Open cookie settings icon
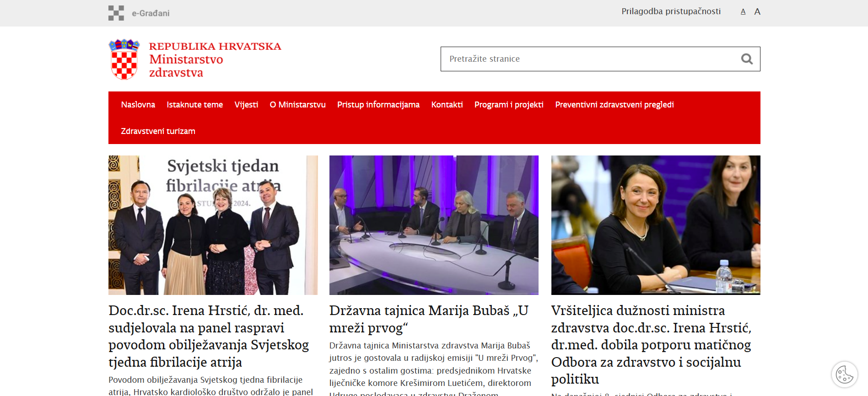This screenshot has height=396, width=868. (844, 375)
